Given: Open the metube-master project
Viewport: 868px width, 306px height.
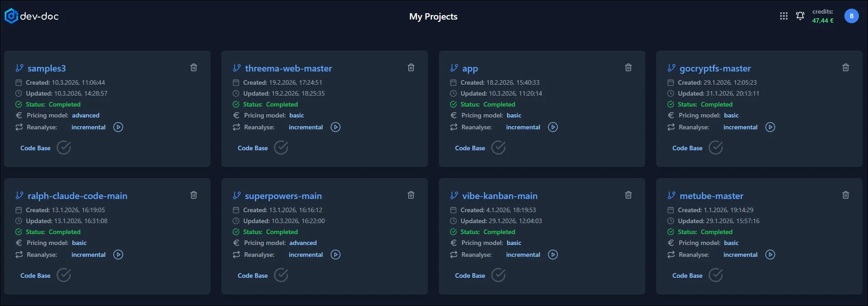Looking at the screenshot, I should coord(712,196).
